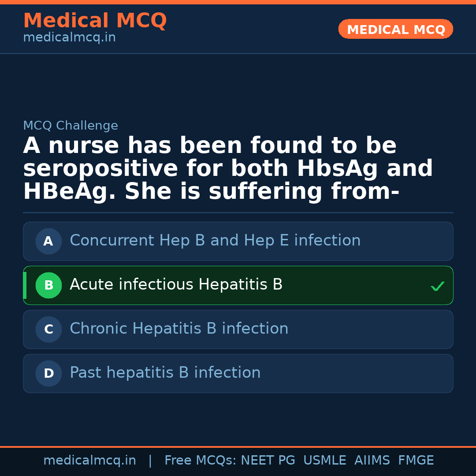Click the green checkmark on option B

point(437,286)
